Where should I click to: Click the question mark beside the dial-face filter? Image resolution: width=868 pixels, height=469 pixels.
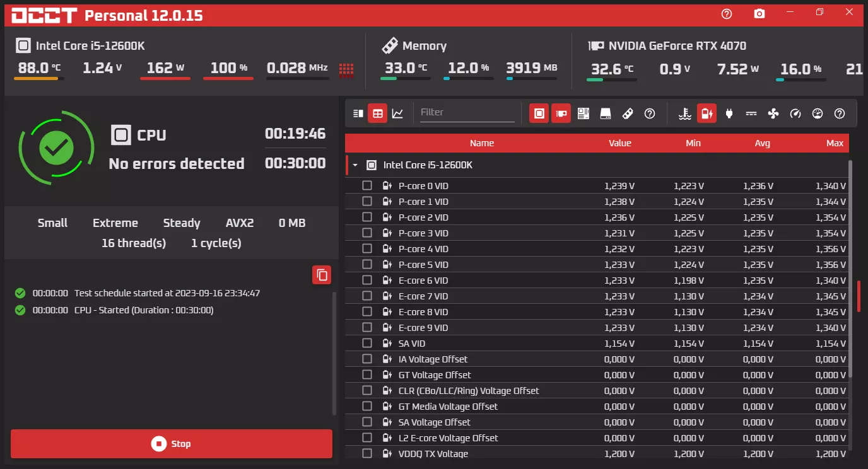[840, 113]
